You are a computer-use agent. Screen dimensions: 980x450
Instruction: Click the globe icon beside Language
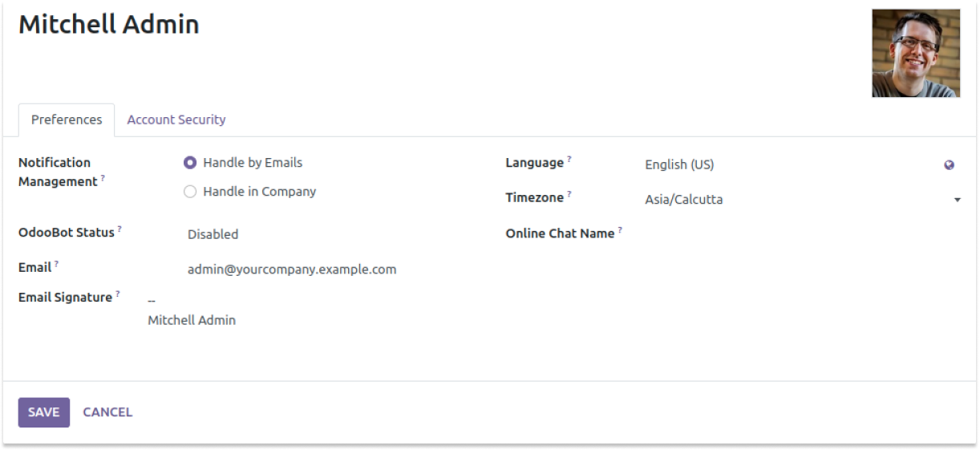point(949,165)
